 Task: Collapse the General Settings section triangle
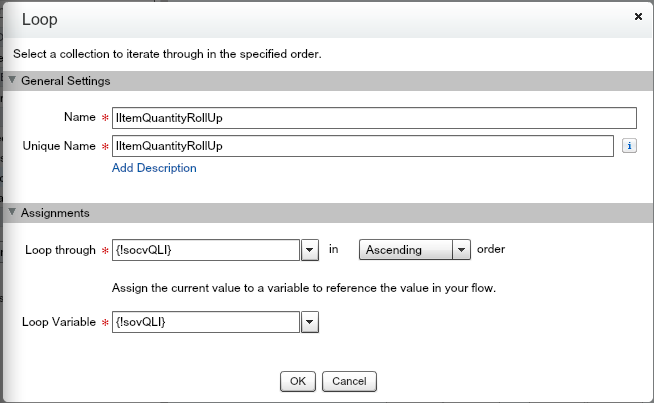pos(12,81)
